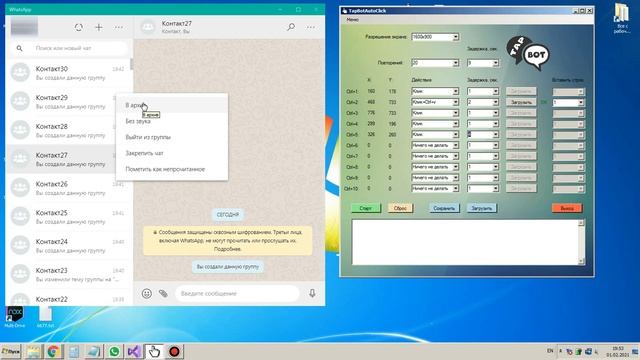640x360 pixels.
Task: Click the TapBot log text area
Action: click(x=465, y=242)
